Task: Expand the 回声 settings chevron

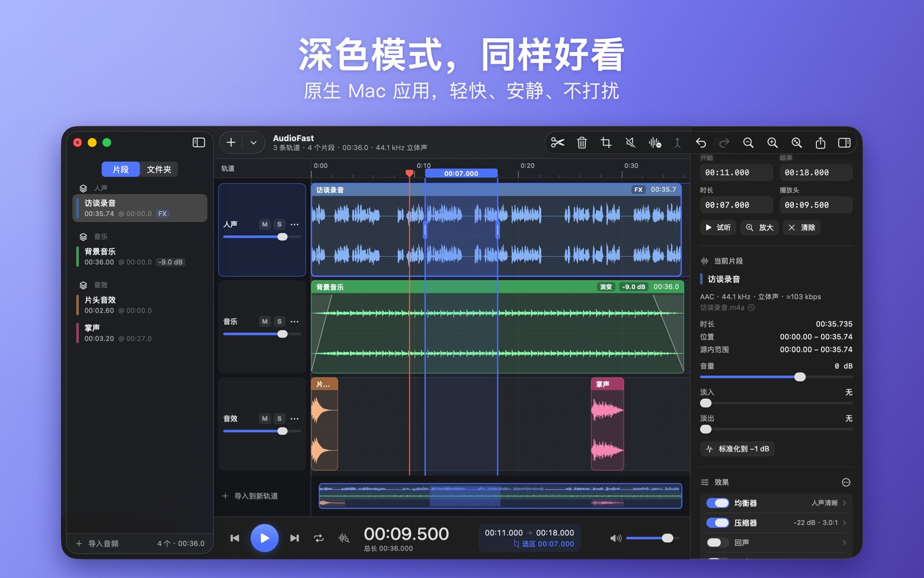Action: tap(844, 543)
